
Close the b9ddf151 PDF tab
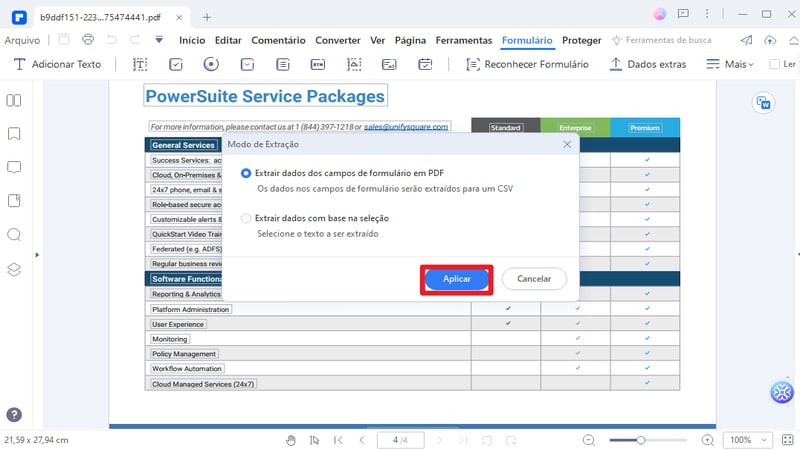coord(179,17)
